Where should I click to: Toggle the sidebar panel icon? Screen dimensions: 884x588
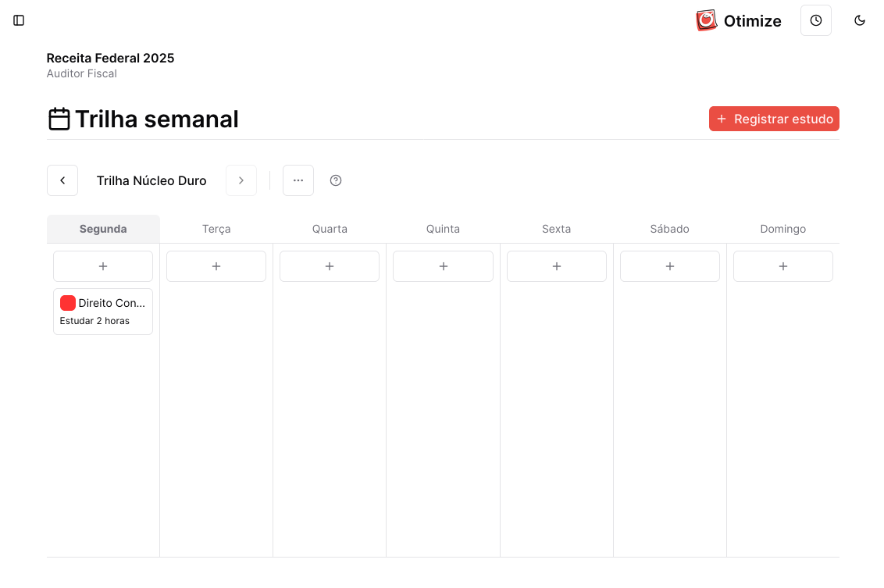pyautogui.click(x=20, y=20)
